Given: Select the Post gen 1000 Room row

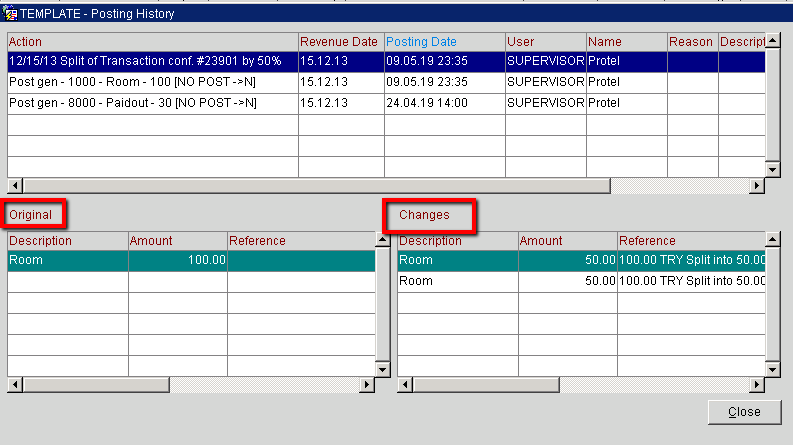Looking at the screenshot, I should click(386, 82).
